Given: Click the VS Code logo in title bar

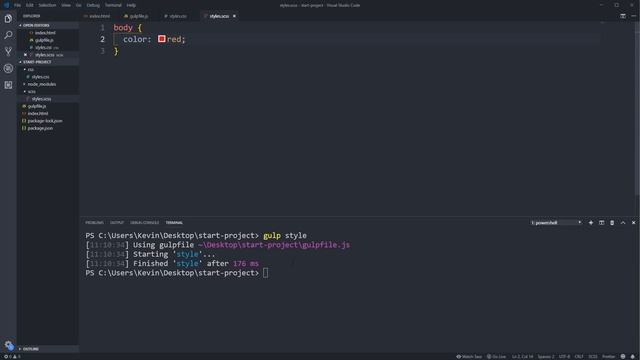Looking at the screenshot, I should 6,5.
